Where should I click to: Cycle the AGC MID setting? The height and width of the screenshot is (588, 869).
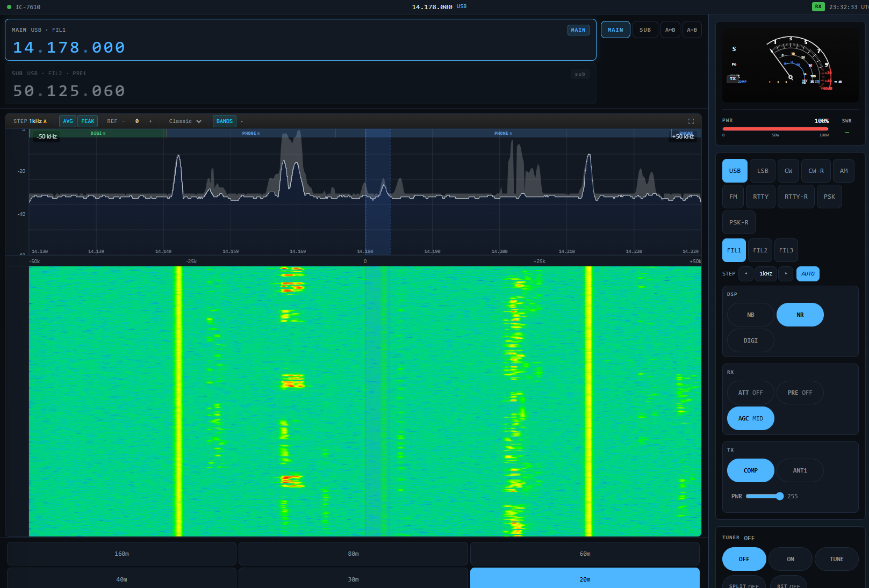(751, 418)
